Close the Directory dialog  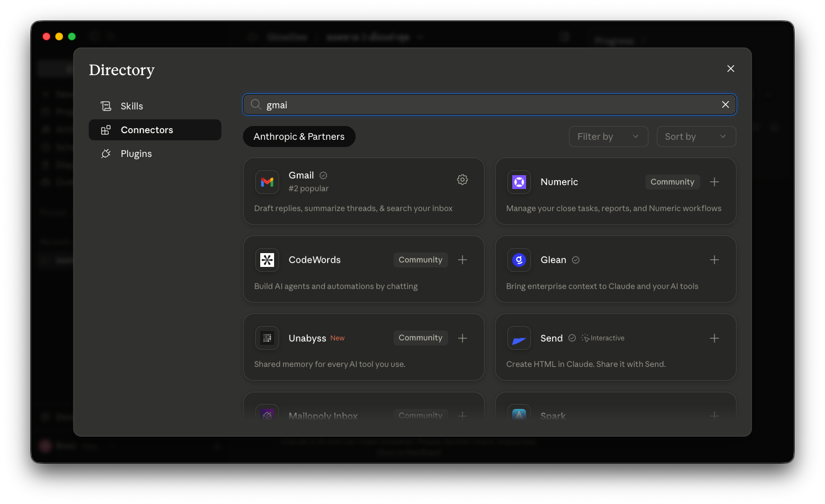click(x=731, y=69)
